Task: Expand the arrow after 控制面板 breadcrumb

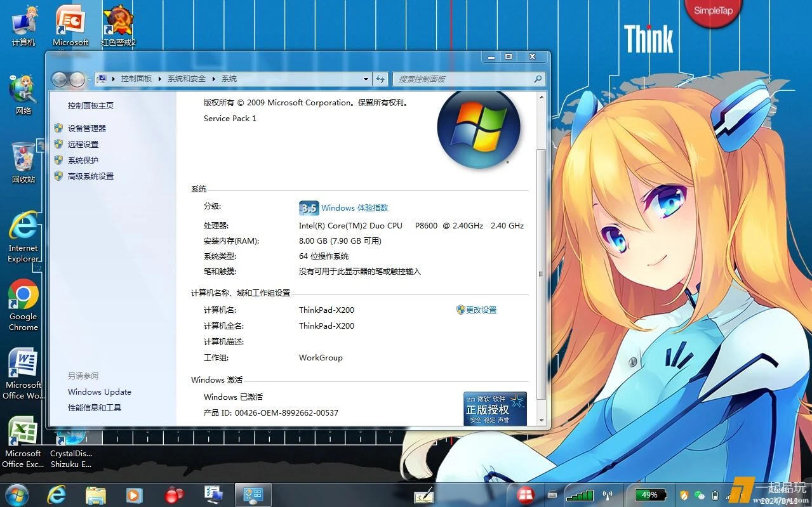Action: click(160, 79)
